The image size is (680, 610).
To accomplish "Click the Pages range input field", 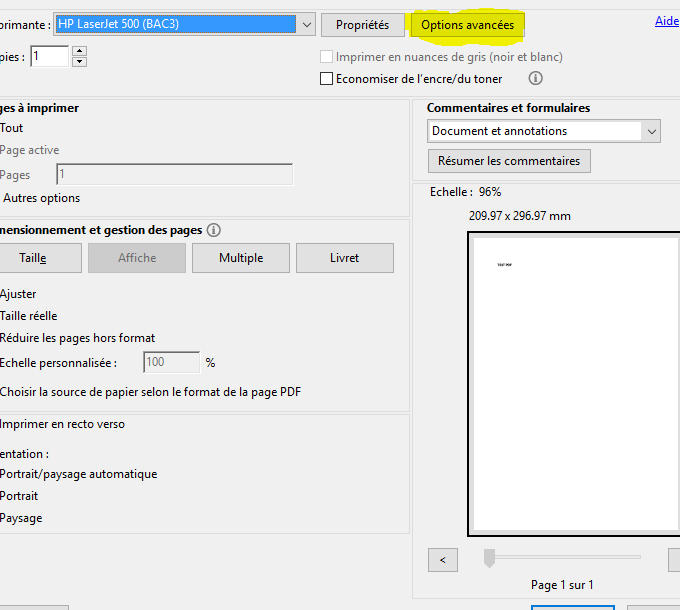I will [174, 174].
